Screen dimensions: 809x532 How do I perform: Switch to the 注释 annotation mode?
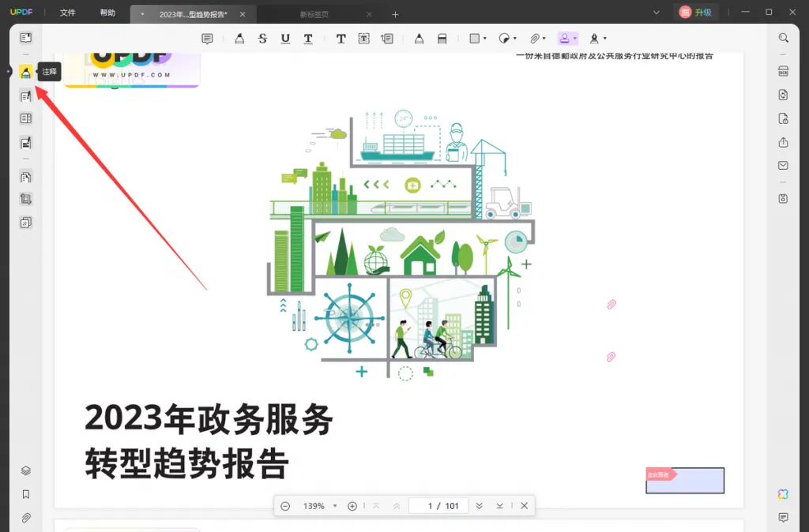(26, 72)
